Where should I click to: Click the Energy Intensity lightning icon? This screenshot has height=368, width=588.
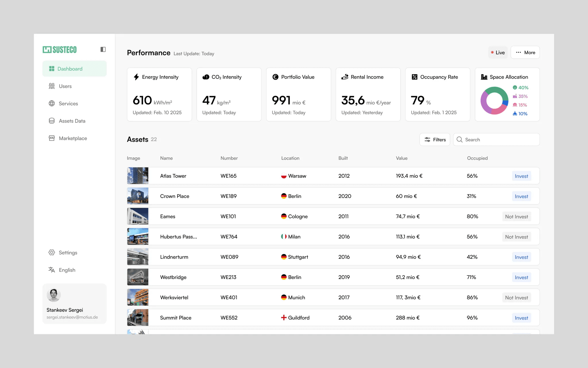pos(136,77)
